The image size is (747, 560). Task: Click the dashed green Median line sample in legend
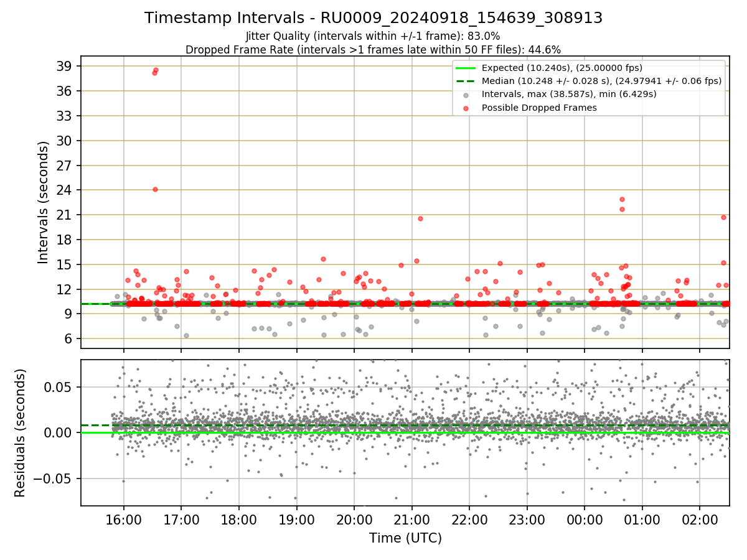click(466, 81)
